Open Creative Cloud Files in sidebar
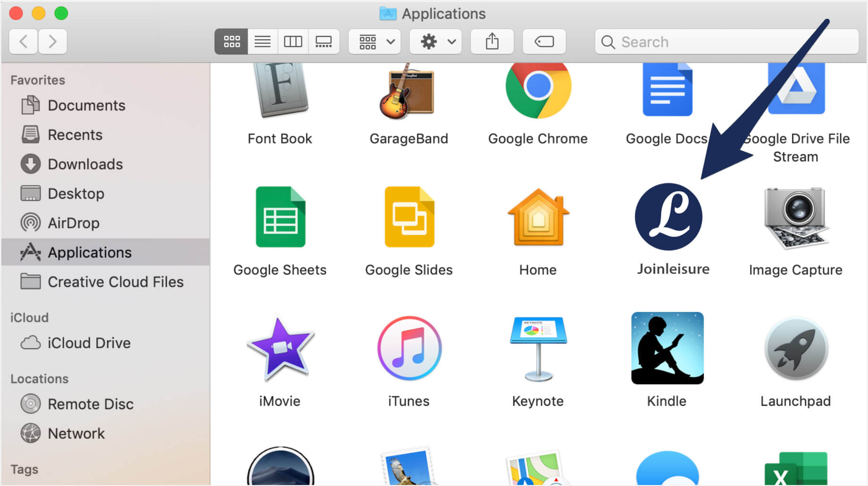 [x=106, y=282]
